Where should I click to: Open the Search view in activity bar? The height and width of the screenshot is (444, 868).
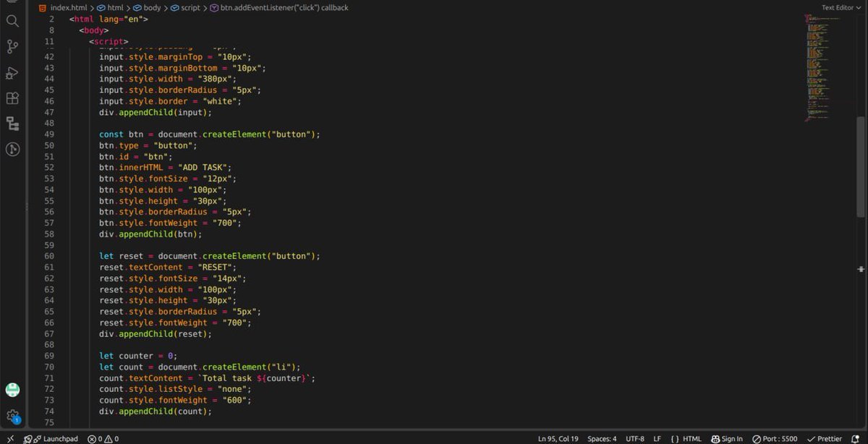[x=12, y=21]
